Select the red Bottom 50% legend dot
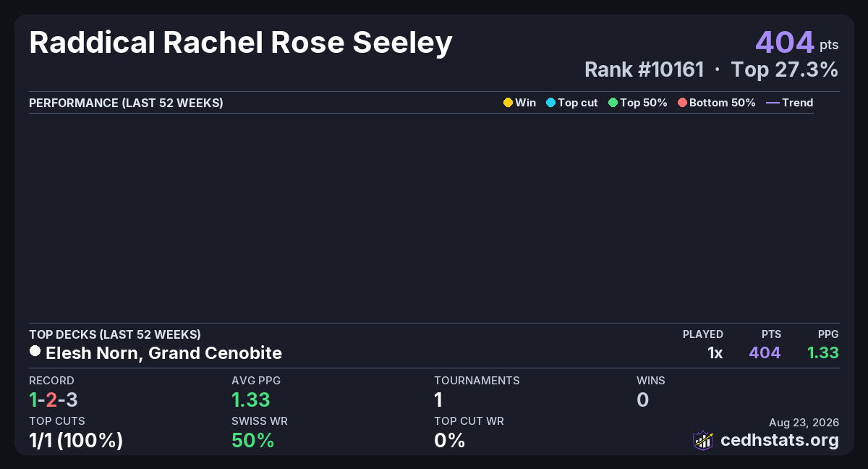 pyautogui.click(x=682, y=103)
